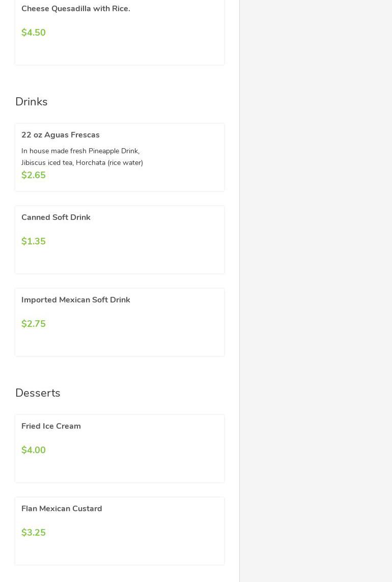The height and width of the screenshot is (582, 392).
Task: Click the $2.75 soft drink price
Action: coord(34,324)
